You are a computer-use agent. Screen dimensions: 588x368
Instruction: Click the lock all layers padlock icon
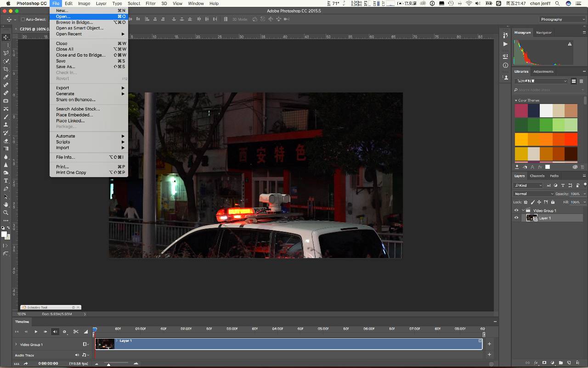pos(553,202)
